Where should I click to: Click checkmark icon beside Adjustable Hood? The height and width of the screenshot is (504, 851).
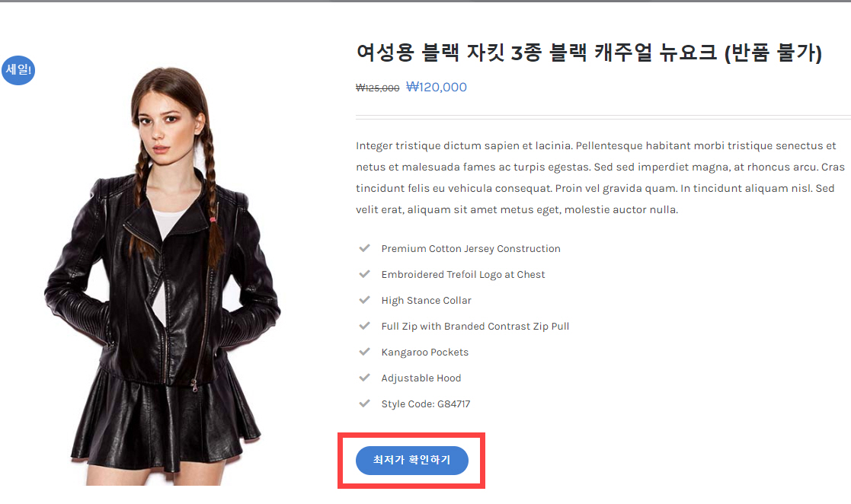[x=364, y=378]
